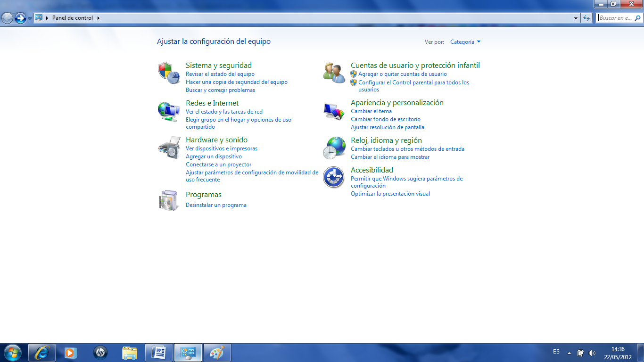Expand the recent pages arrow beside Forward

coord(30,18)
